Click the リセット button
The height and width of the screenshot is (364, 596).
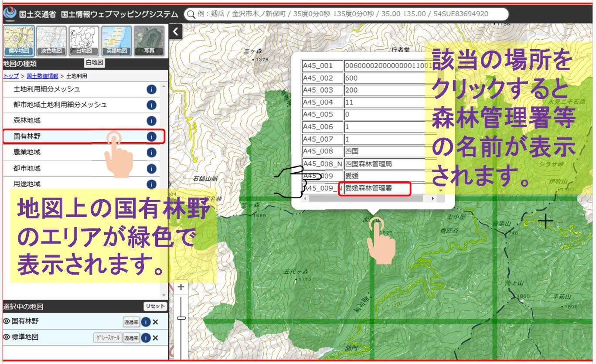[155, 306]
